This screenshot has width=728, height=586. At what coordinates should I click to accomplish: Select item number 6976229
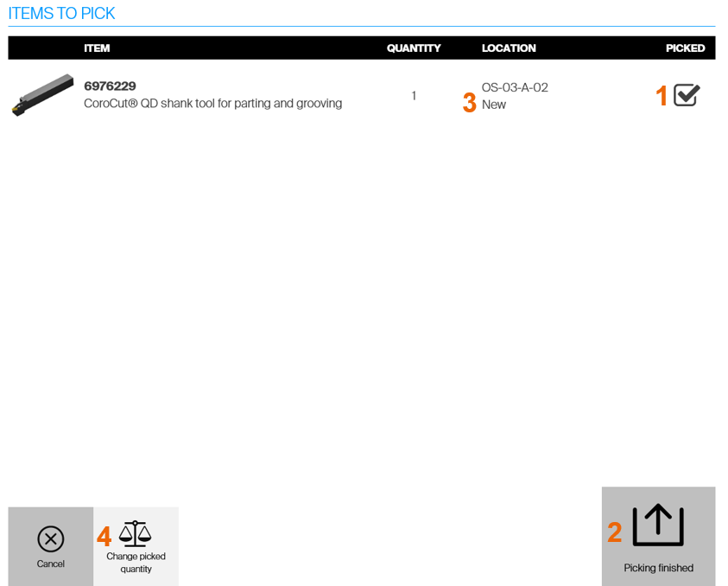(110, 86)
